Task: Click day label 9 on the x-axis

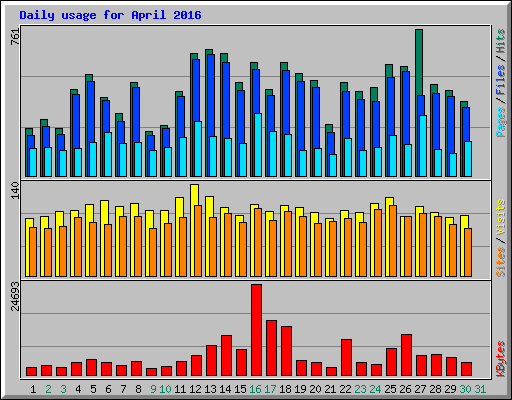Action: [153, 389]
